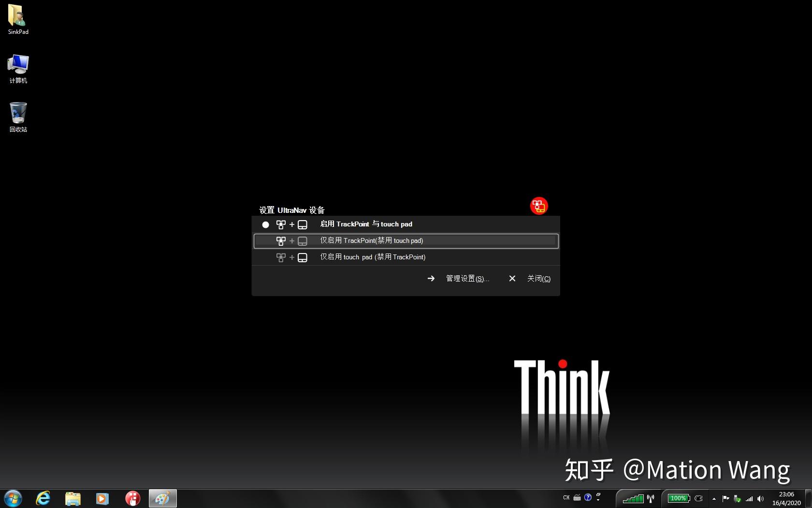
Task: Start Windows Media Player from the taskbar
Action: point(102,498)
